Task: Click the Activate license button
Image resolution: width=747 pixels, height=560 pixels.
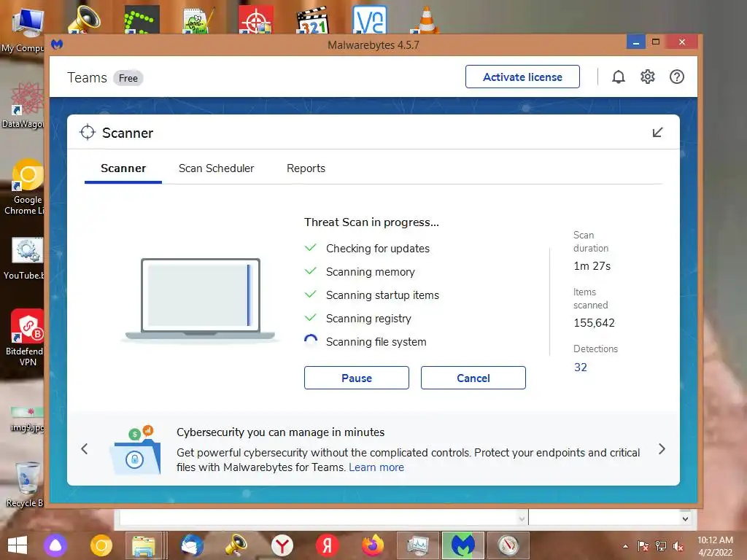Action: [522, 77]
